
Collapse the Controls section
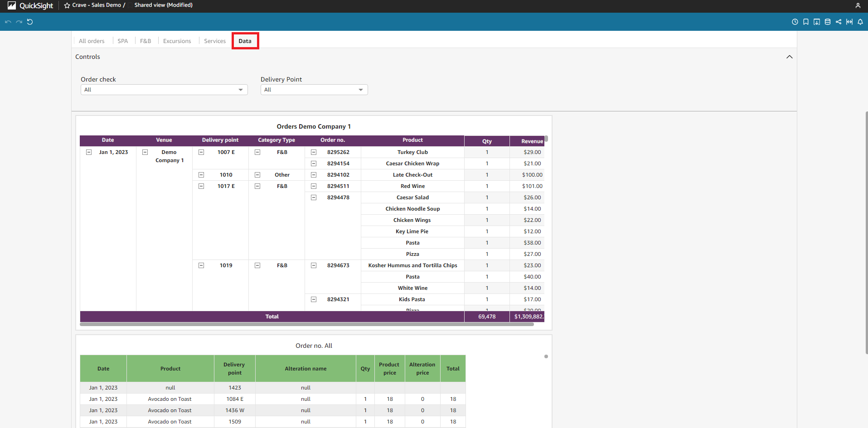pyautogui.click(x=790, y=57)
